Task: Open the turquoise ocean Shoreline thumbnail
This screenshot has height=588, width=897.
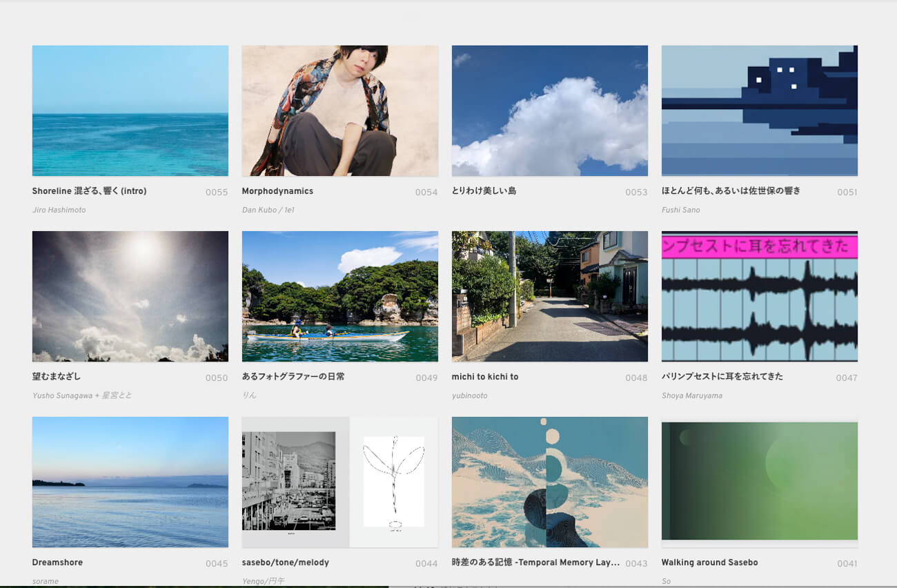Action: [130, 110]
